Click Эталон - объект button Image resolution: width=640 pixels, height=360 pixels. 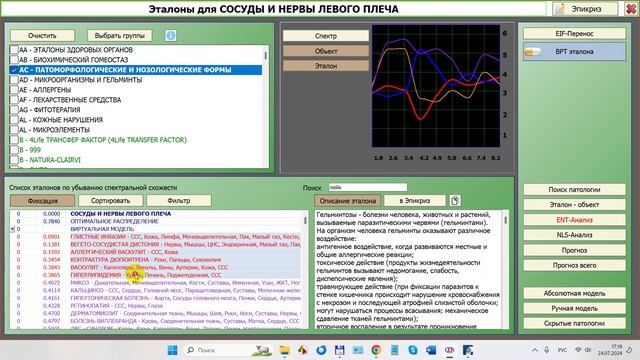point(574,204)
